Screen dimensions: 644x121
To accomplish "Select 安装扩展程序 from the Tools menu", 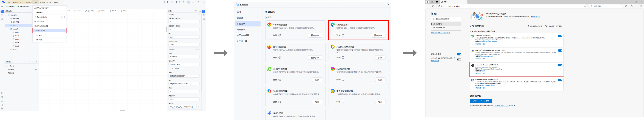I will [x=50, y=31].
